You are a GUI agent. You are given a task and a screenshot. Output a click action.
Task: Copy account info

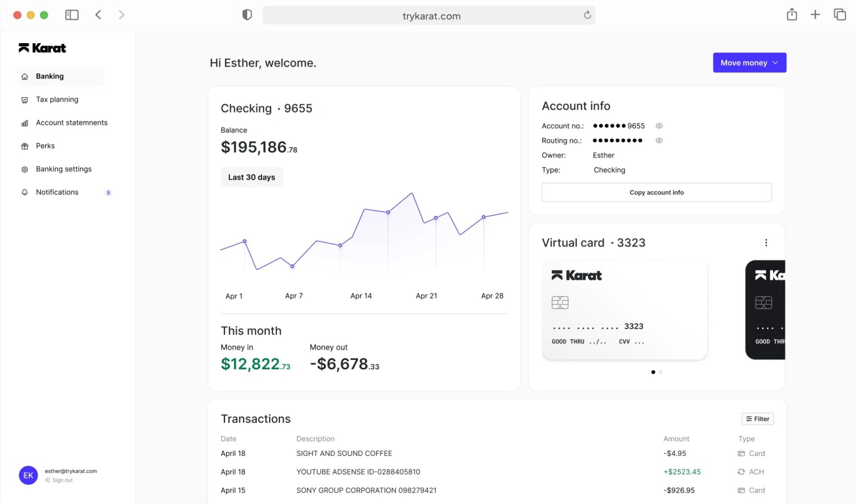[656, 192]
